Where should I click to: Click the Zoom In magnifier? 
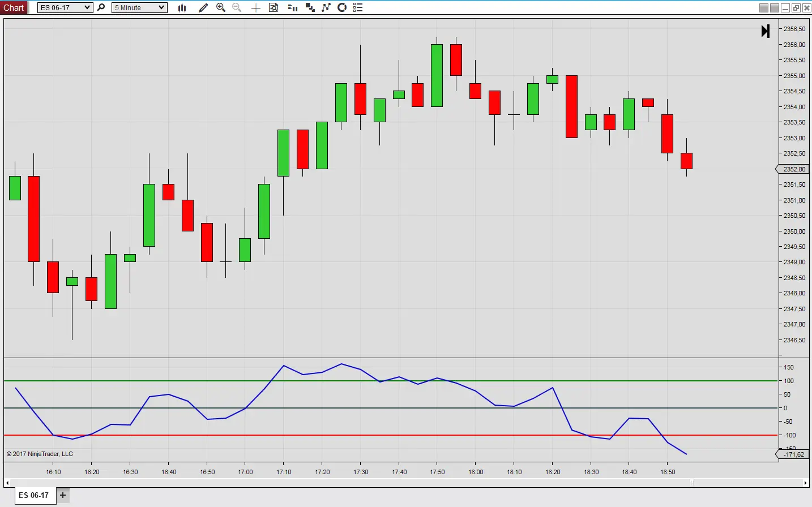[221, 7]
